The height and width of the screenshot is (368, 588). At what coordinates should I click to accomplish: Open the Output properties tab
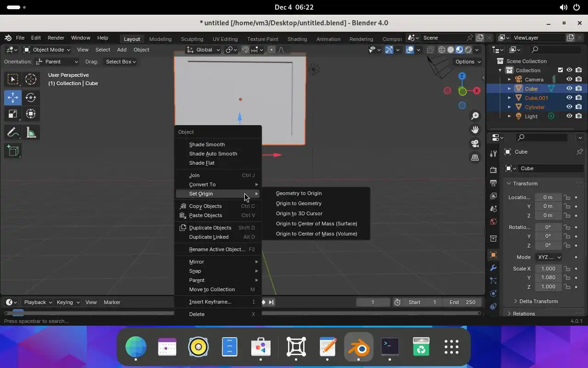[493, 183]
